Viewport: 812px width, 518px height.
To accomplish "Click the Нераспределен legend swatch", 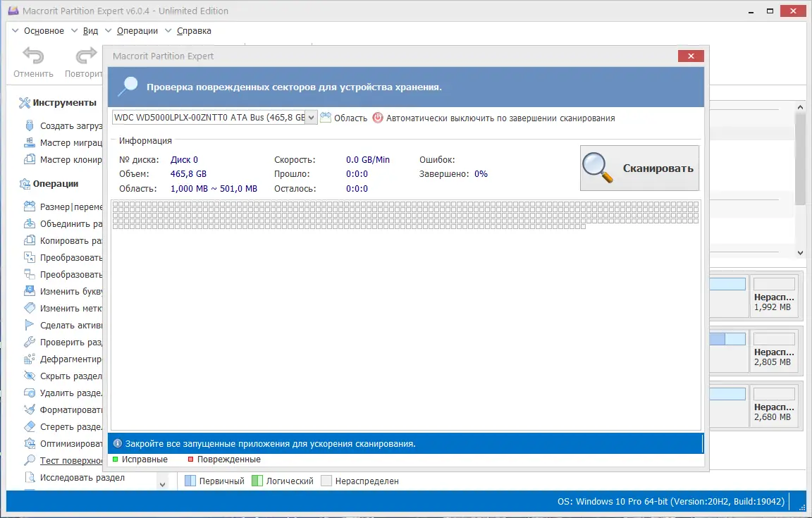I will (x=326, y=481).
